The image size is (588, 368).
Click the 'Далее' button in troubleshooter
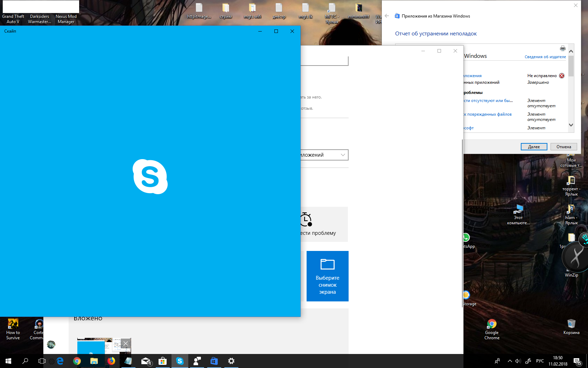coord(534,147)
